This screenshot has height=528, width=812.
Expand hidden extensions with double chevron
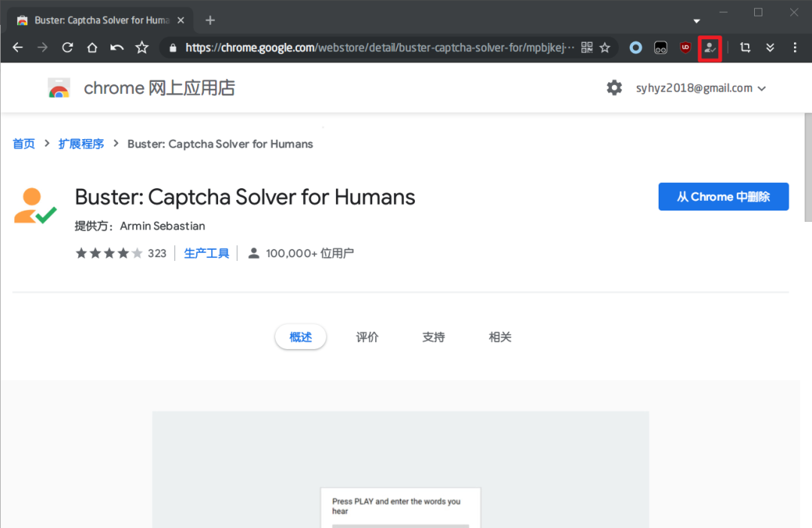[770, 47]
